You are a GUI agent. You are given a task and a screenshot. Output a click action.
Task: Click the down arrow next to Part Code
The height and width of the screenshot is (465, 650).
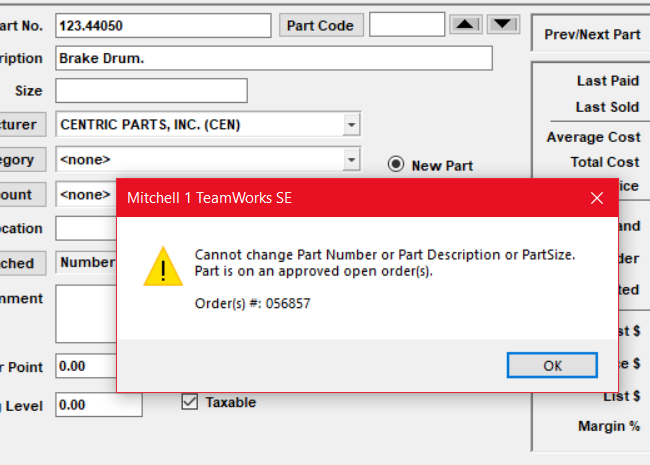click(x=503, y=25)
